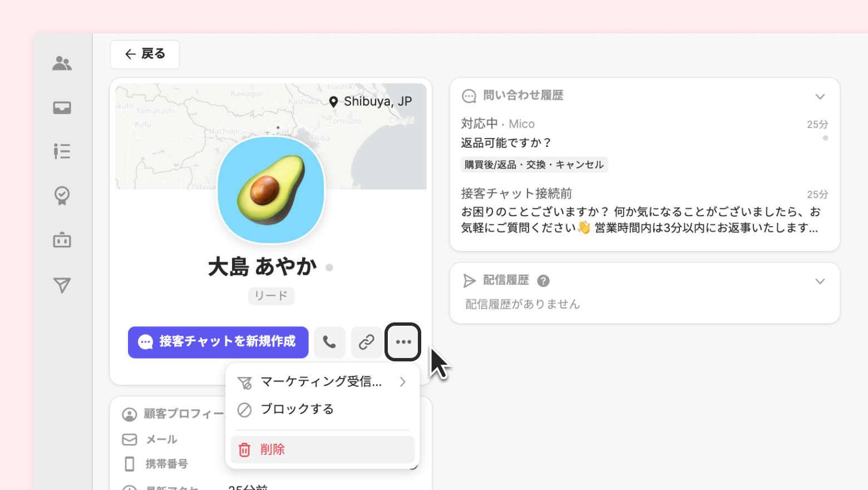Open the paper plane delivery sidebar icon
This screenshot has width=868, height=490.
[62, 285]
